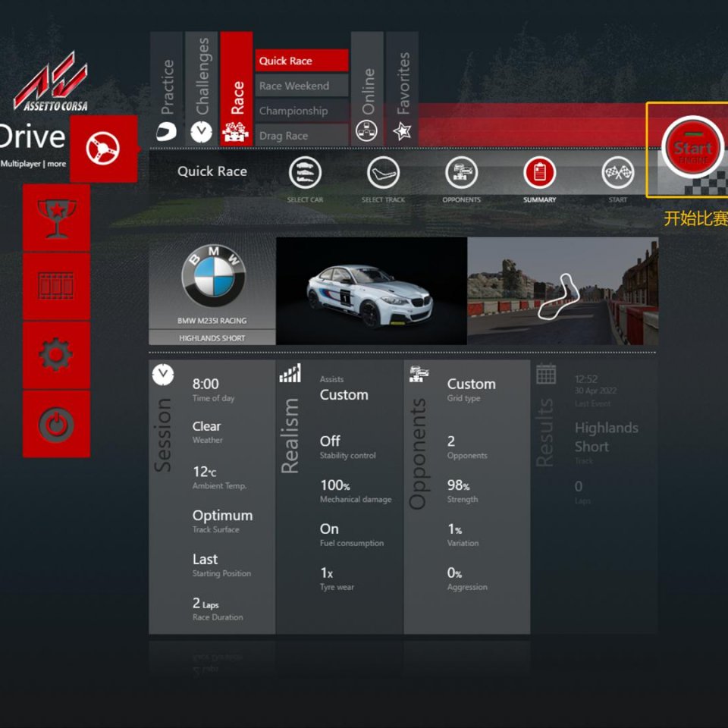Choose Quick Race mode
Image resolution: width=728 pixels, height=728 pixels.
pyautogui.click(x=302, y=61)
